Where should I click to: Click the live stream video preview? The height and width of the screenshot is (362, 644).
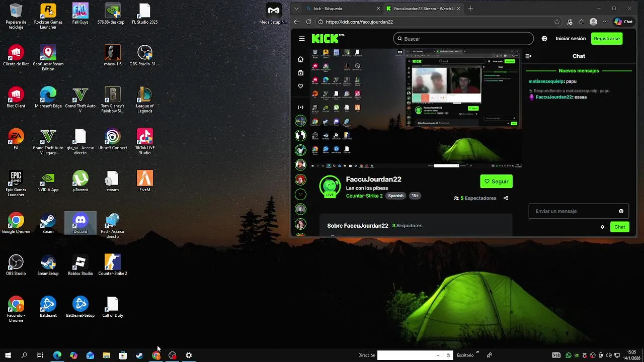pos(416,108)
